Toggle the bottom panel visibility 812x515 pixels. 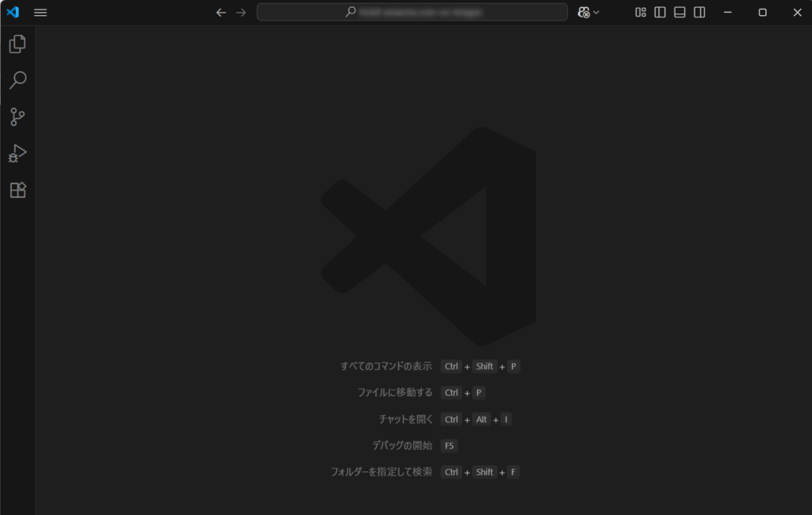pos(680,13)
